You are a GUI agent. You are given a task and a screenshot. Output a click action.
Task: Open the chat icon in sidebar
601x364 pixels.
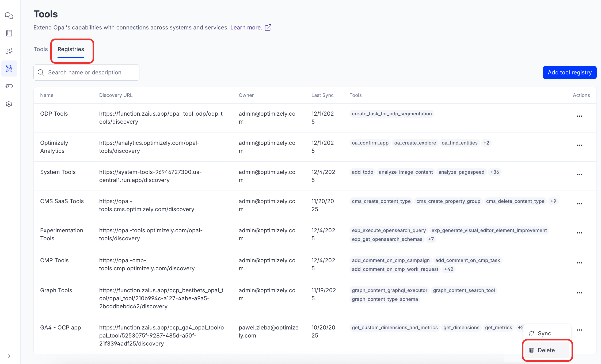point(9,16)
